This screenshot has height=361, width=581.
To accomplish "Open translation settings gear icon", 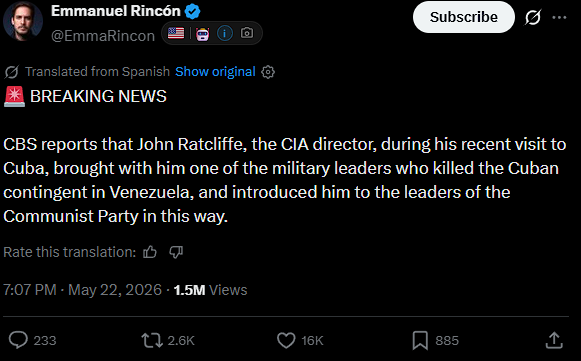I will 268,72.
